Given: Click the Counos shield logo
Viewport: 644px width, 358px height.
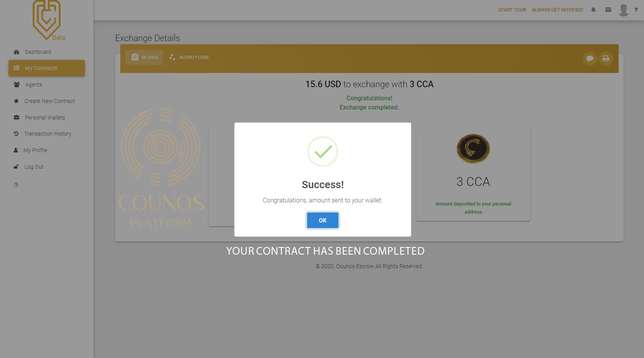Looking at the screenshot, I should click(x=46, y=20).
